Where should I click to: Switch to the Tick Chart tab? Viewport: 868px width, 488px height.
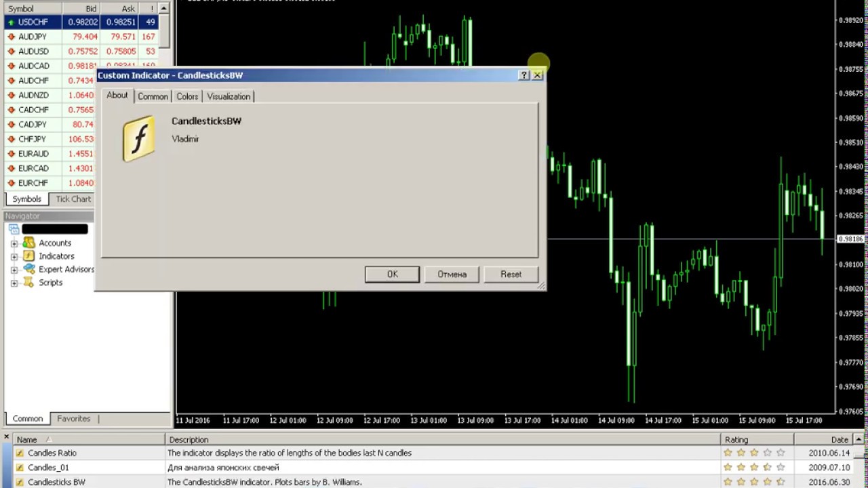tap(73, 199)
